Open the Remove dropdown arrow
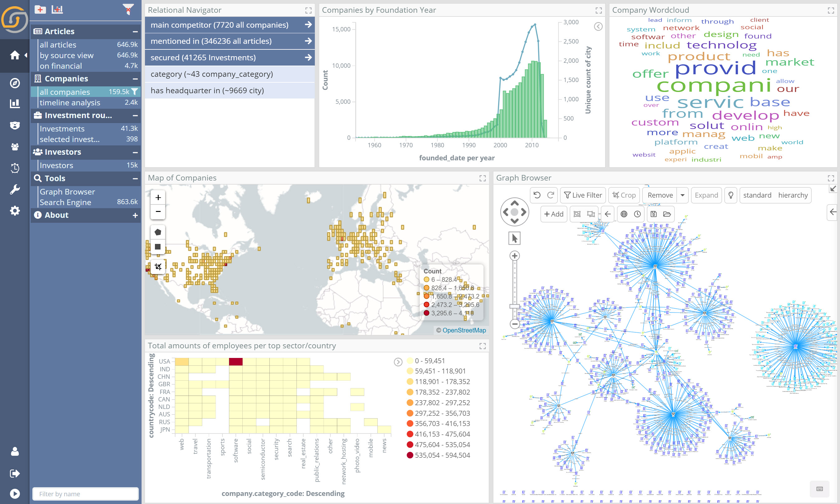This screenshot has width=840, height=504. coord(682,195)
